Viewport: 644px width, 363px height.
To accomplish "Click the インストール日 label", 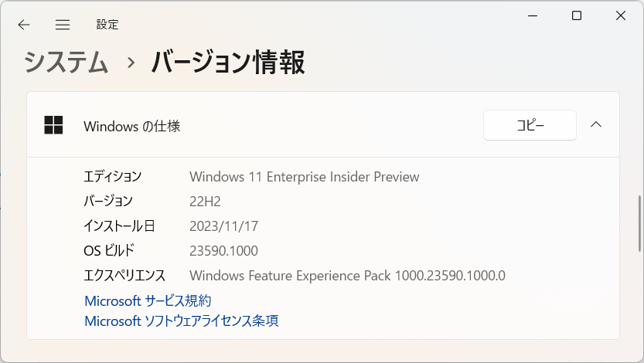I will point(119,226).
